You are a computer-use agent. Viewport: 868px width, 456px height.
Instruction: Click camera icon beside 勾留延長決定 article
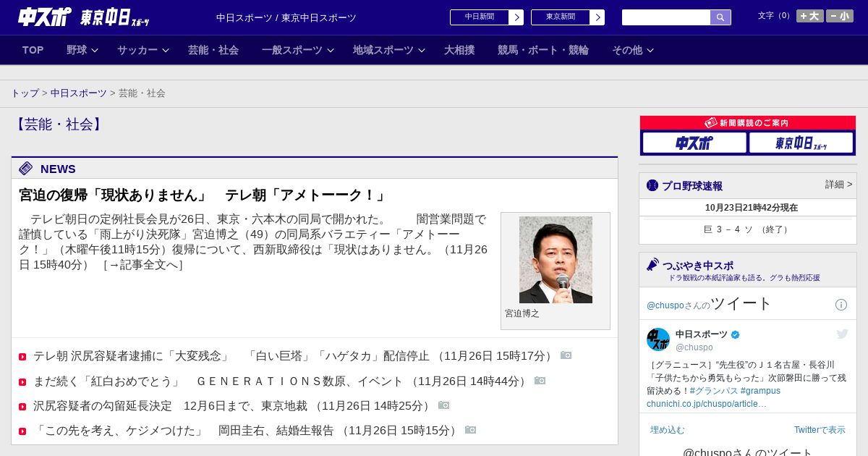[x=444, y=405]
